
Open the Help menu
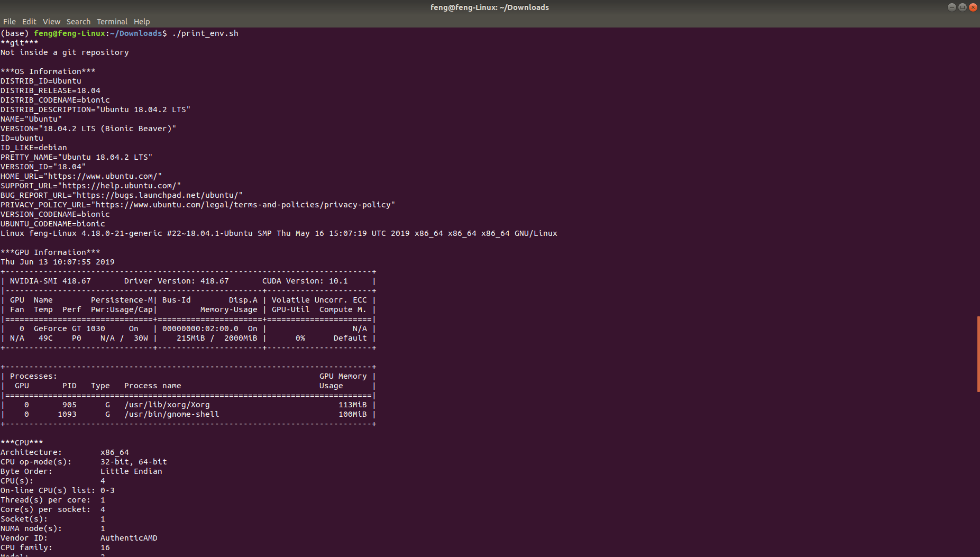tap(142, 22)
